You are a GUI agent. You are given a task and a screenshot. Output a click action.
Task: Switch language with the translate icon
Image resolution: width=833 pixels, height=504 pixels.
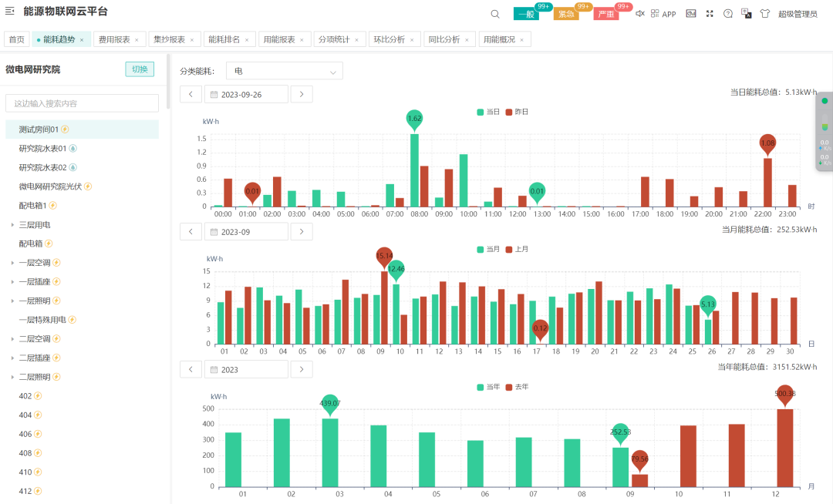pyautogui.click(x=747, y=14)
